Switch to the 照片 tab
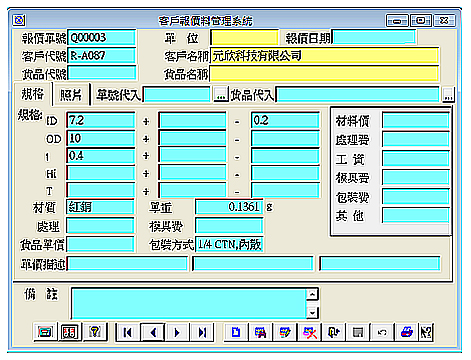The image size is (471, 360). [71, 95]
